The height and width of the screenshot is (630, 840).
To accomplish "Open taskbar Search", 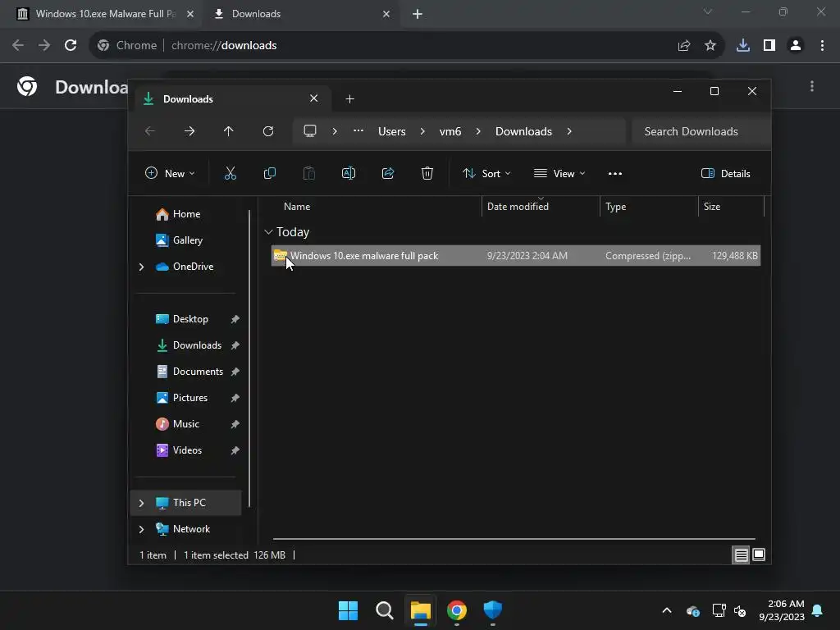I will click(384, 610).
